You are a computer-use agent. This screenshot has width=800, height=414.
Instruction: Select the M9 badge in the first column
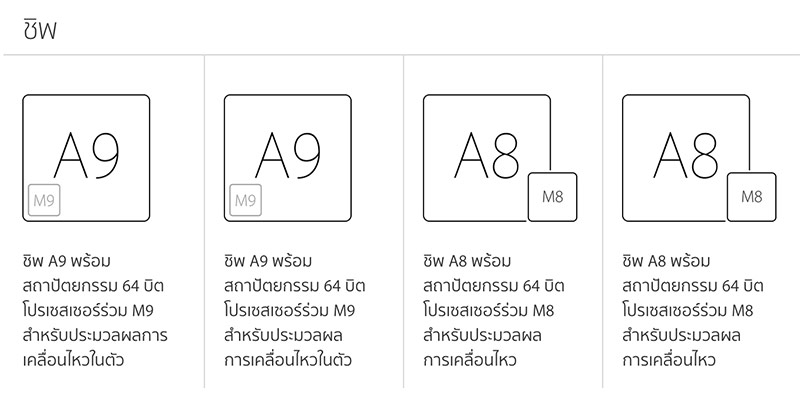coord(45,199)
